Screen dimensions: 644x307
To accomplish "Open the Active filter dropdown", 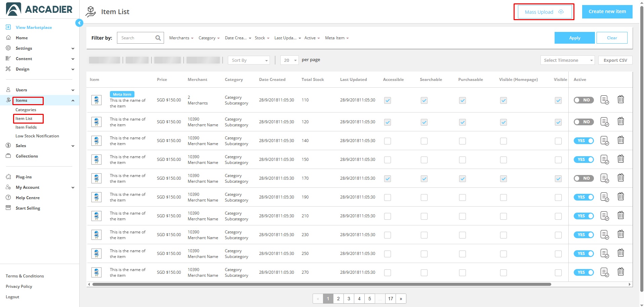I will [x=312, y=38].
